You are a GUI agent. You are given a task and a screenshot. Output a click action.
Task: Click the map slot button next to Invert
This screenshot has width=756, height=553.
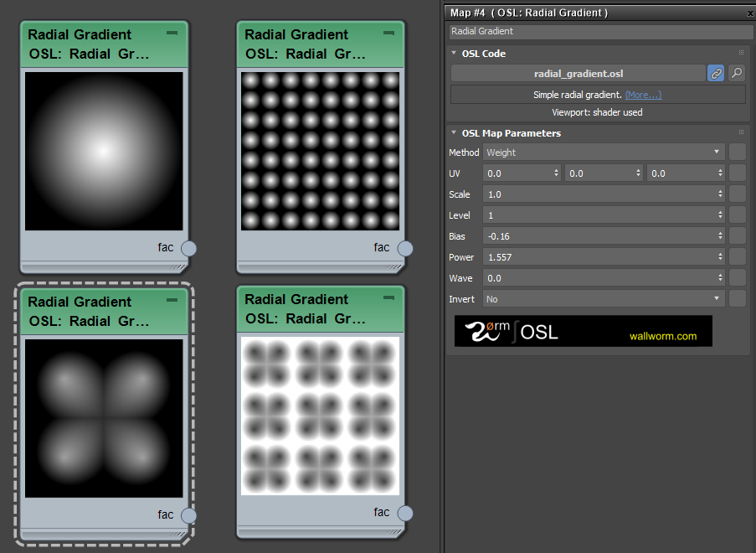tap(738, 298)
